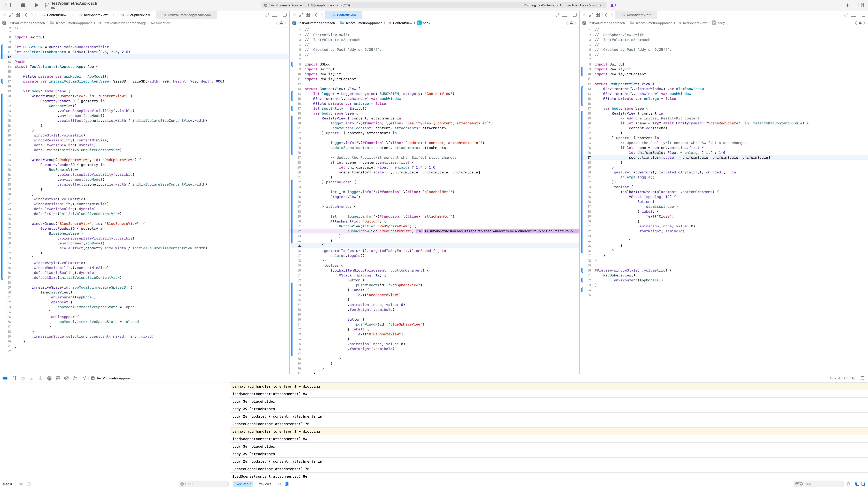Select TestVolumetricApproach process in debug bar
The height and width of the screenshot is (488, 868).
click(x=112, y=378)
